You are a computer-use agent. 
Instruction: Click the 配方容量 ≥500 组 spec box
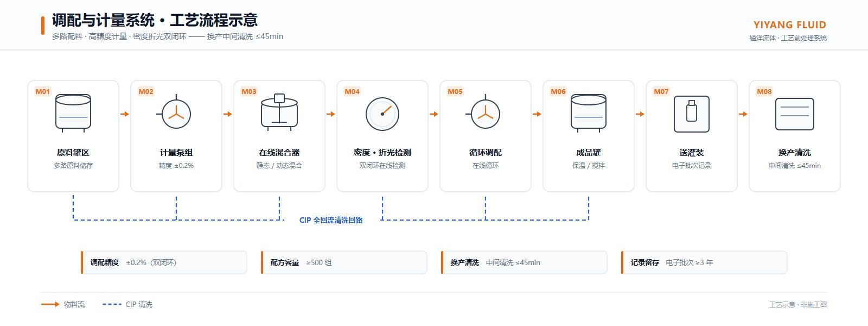344,262
